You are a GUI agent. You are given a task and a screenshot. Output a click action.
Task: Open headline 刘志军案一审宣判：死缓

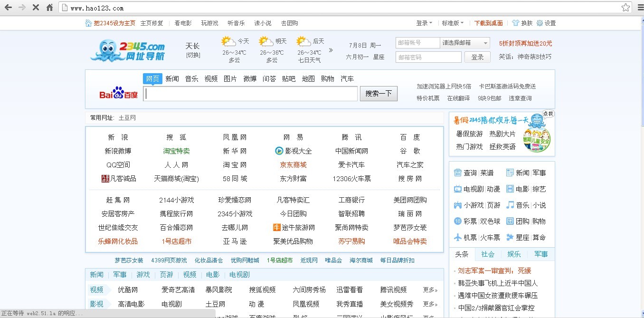coord(494,270)
